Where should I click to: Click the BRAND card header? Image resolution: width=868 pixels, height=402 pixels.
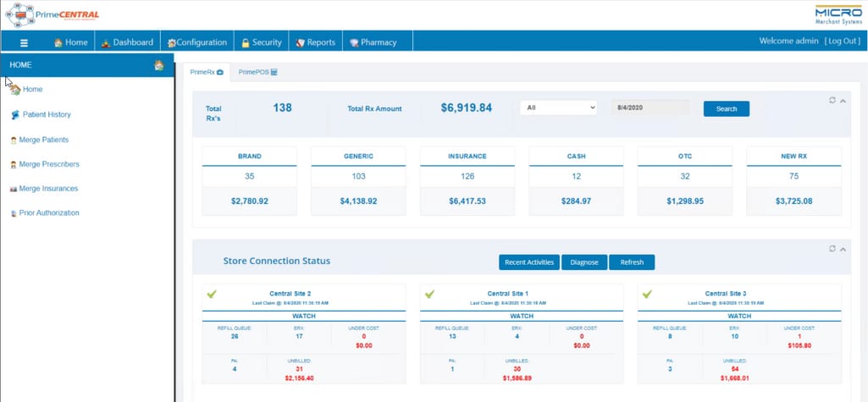point(249,157)
